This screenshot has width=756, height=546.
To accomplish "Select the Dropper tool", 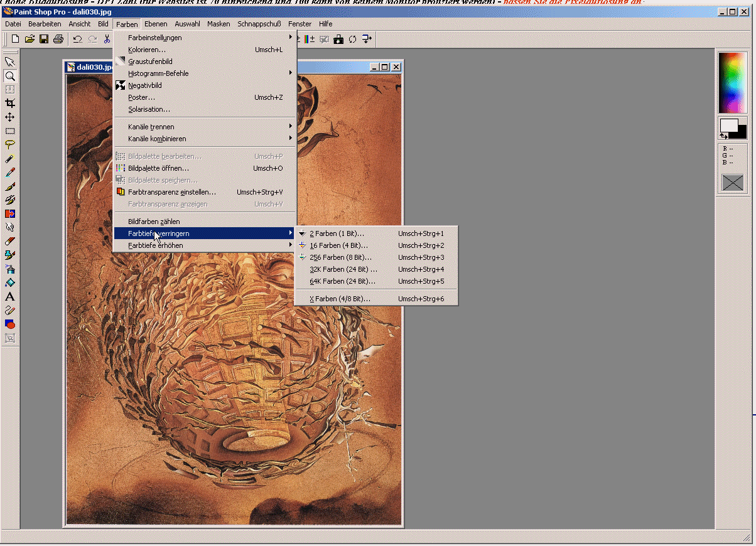I will tap(10, 173).
